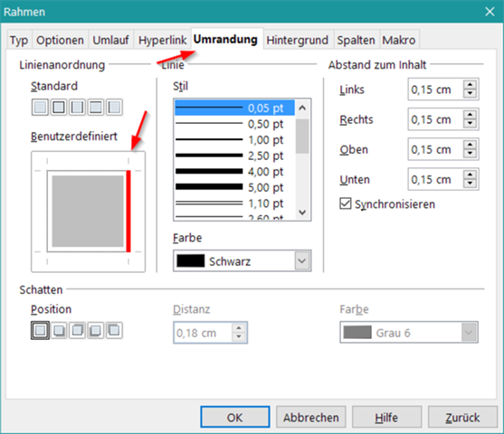Open the Farbe Schwarz line color dropdown
The image size is (504, 434).
point(242,260)
